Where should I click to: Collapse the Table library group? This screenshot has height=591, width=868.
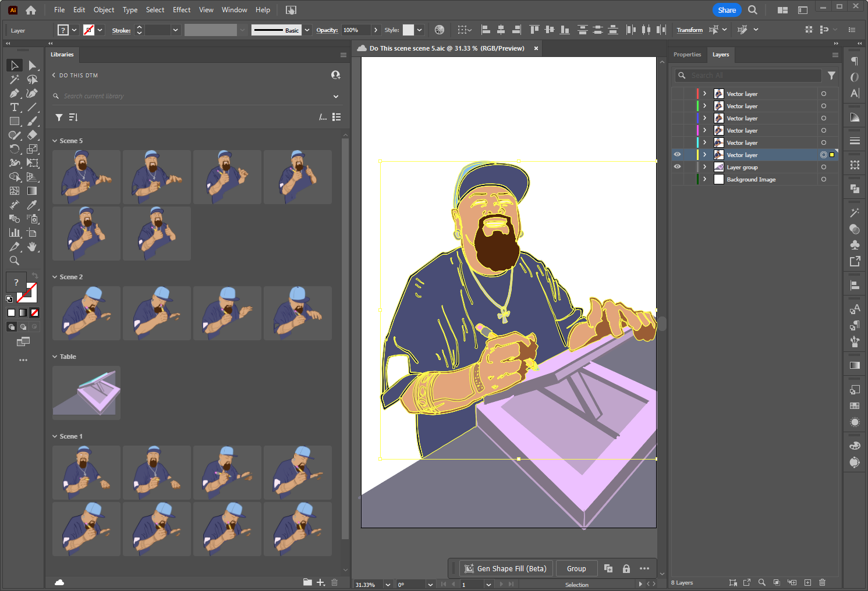(x=55, y=357)
